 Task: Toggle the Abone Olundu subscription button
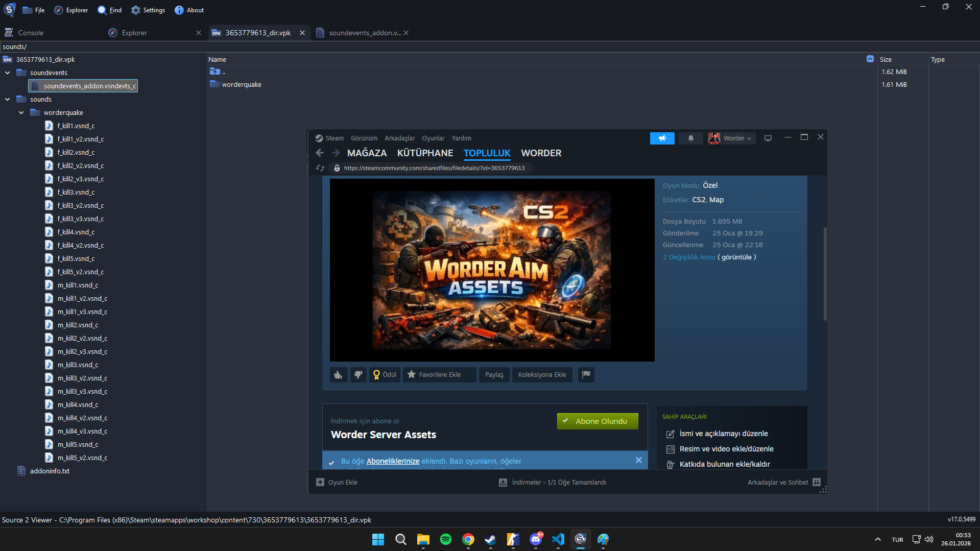tap(597, 421)
